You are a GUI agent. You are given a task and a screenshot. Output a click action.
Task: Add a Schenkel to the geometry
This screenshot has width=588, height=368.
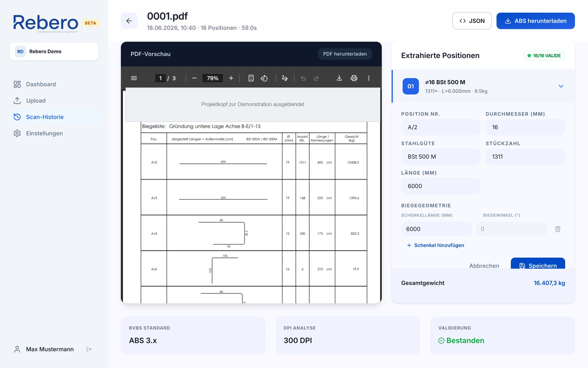tap(435, 245)
